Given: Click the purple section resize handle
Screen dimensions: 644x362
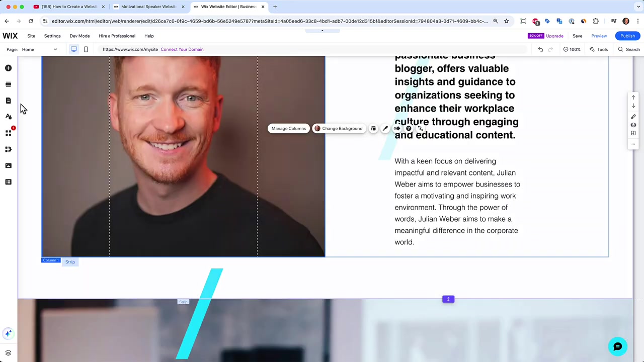Looking at the screenshot, I should pyautogui.click(x=448, y=300).
